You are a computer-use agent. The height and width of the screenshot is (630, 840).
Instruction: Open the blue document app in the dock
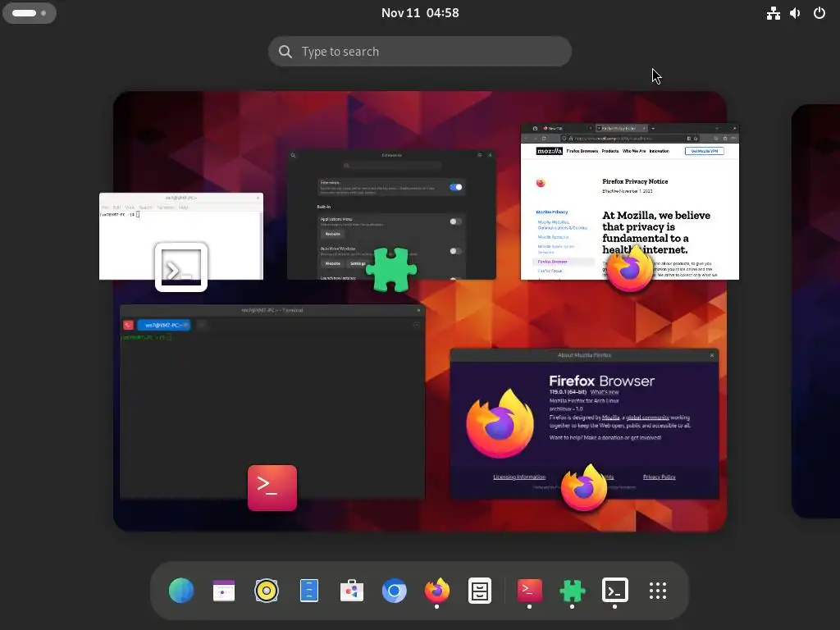(309, 591)
